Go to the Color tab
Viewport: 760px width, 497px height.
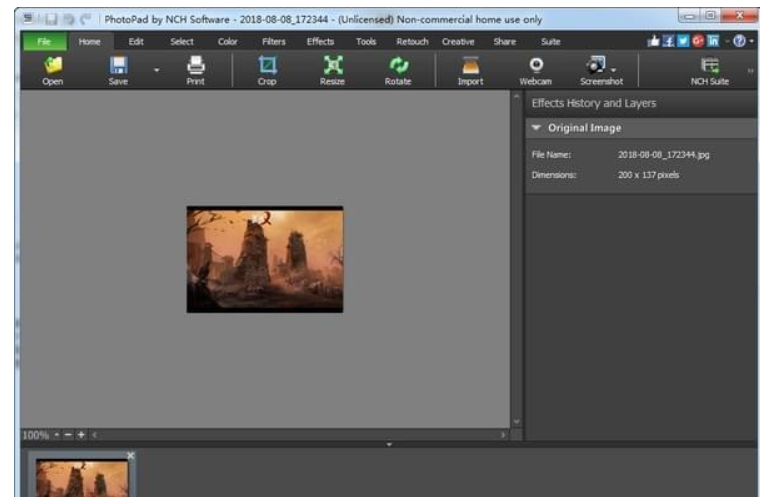(x=227, y=42)
